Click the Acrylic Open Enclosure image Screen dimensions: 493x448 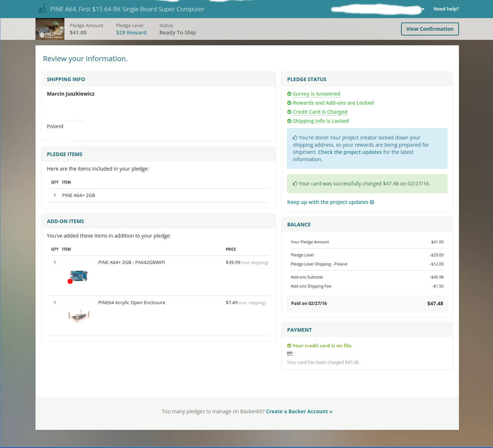pyautogui.click(x=79, y=315)
